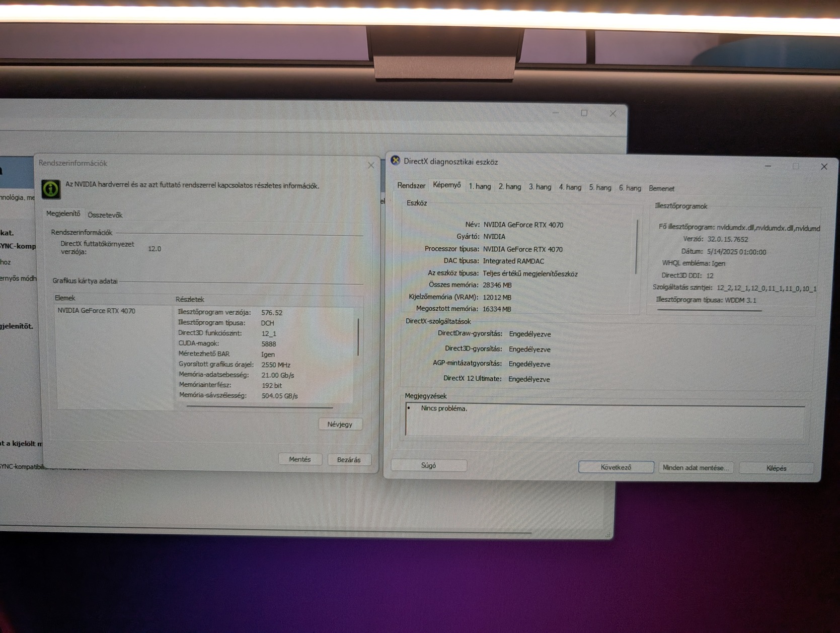The image size is (840, 633).
Task: Close the NVIDIA control panel background window
Action: [613, 113]
